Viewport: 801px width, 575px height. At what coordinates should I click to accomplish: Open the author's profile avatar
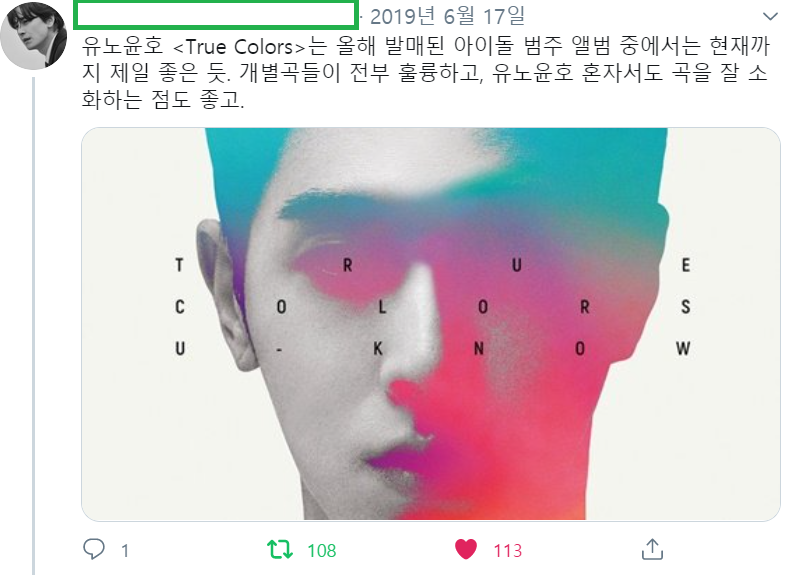pos(34,36)
